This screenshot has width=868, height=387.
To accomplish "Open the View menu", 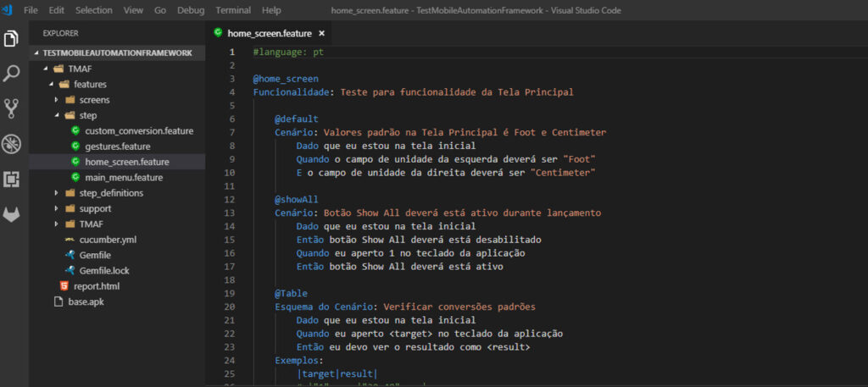I will pyautogui.click(x=133, y=10).
